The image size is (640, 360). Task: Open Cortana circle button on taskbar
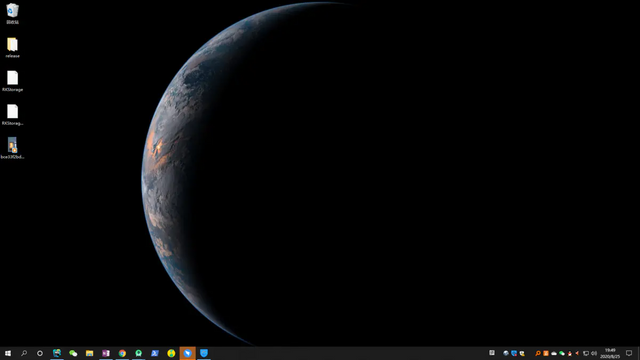coord(40,353)
